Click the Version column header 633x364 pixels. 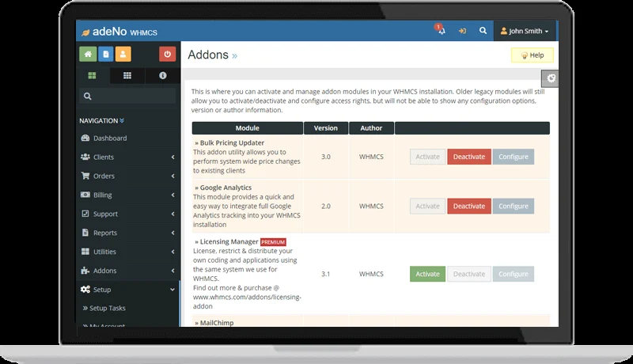(326, 128)
